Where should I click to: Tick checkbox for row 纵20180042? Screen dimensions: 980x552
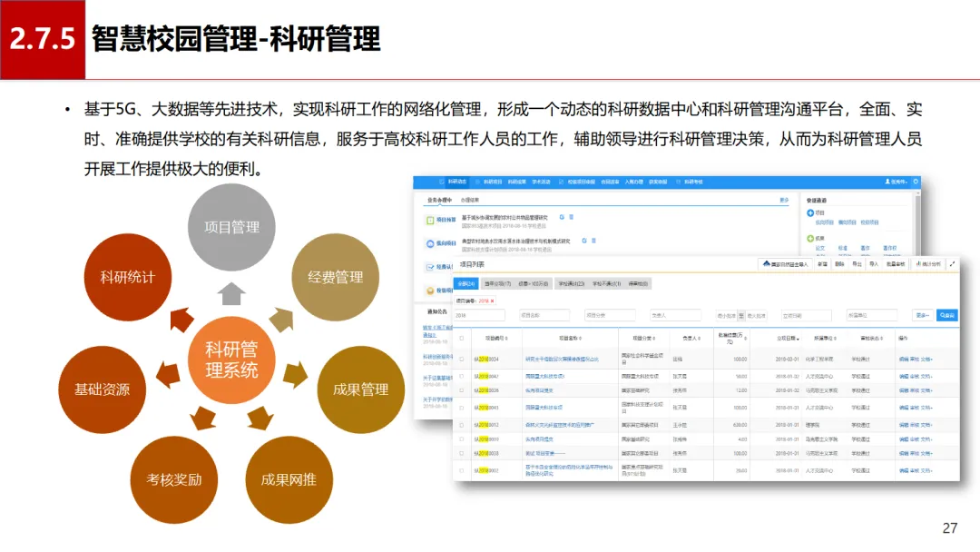(x=462, y=377)
